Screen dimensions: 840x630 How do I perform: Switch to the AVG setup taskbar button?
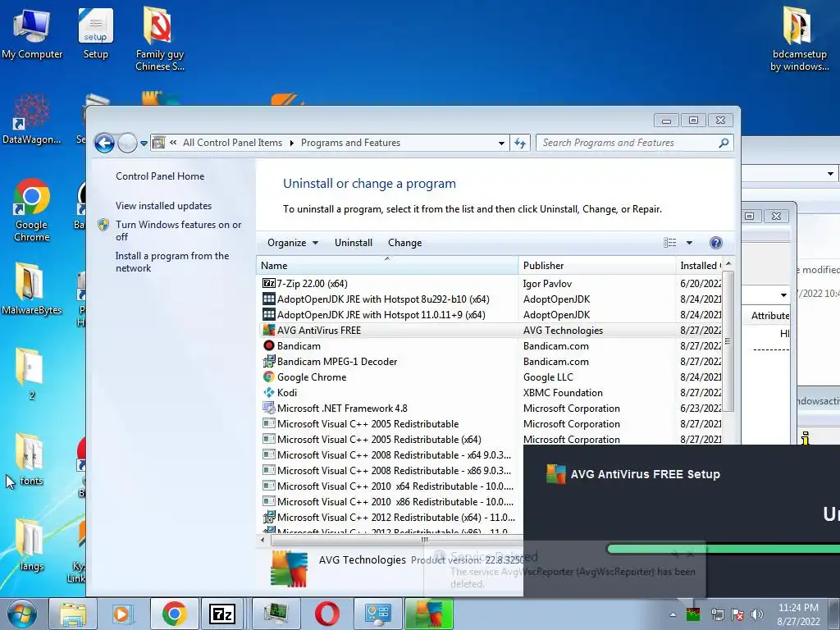pyautogui.click(x=429, y=614)
